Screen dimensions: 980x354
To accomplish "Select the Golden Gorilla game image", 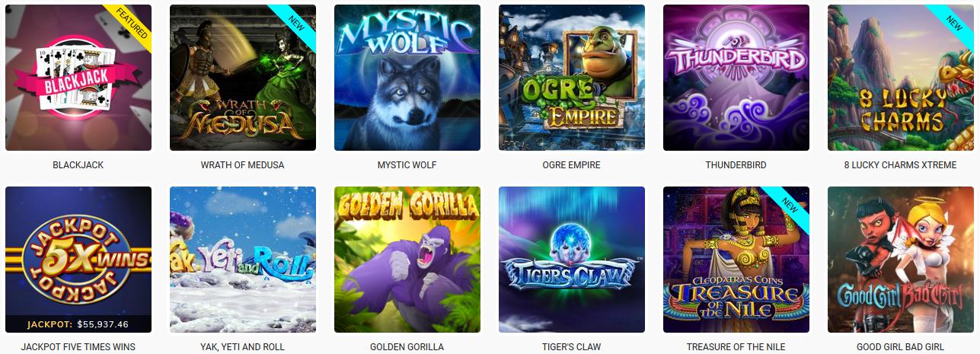I will click(x=407, y=260).
